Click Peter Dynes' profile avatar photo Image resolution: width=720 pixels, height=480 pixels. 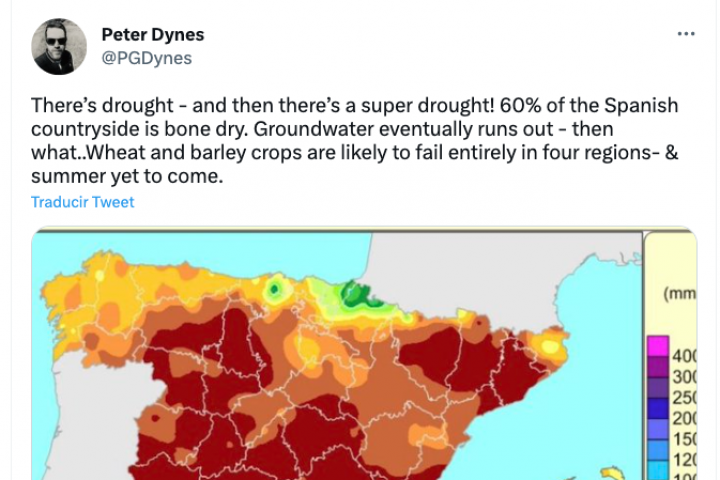click(60, 46)
